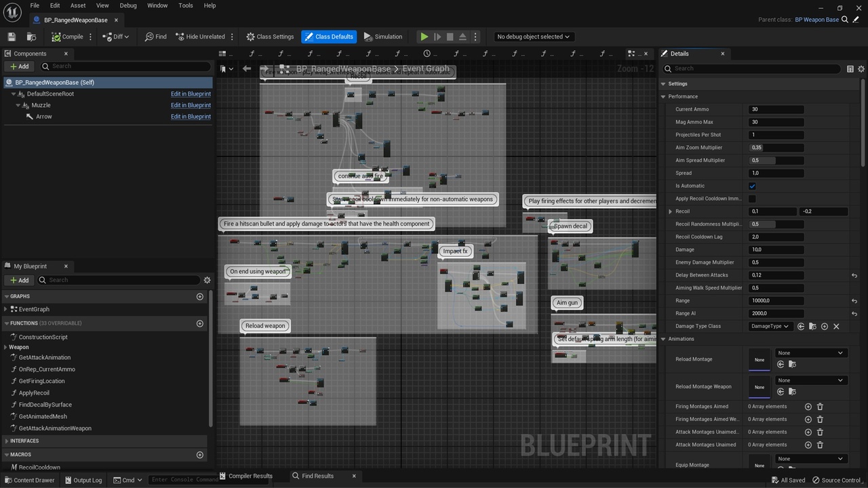
Task: Enable Apply Recoil Cooldown Immediately checkbox
Action: tap(752, 199)
